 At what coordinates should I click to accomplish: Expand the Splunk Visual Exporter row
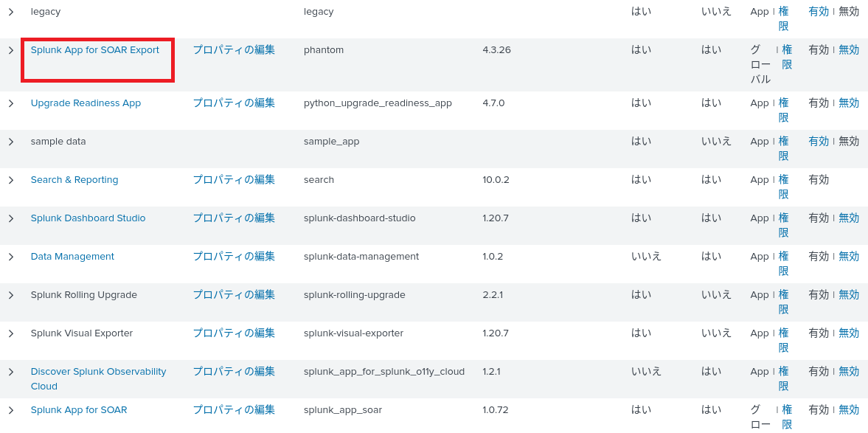click(x=11, y=333)
